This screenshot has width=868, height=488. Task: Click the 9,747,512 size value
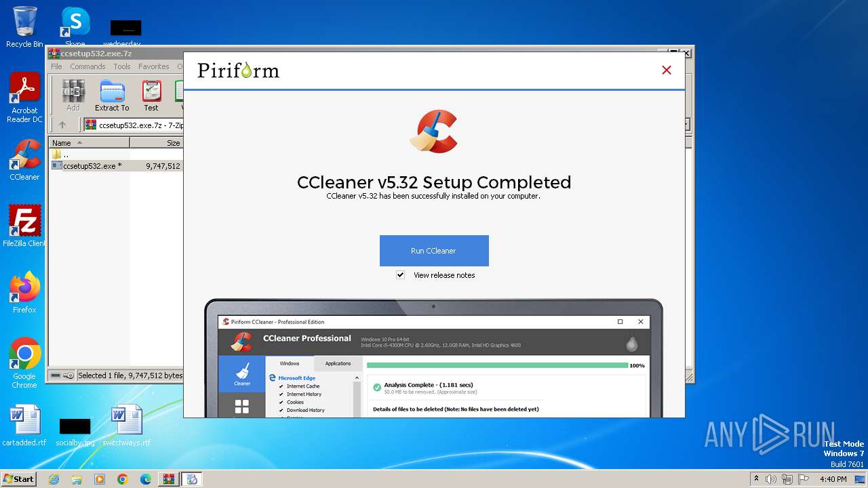[163, 166]
